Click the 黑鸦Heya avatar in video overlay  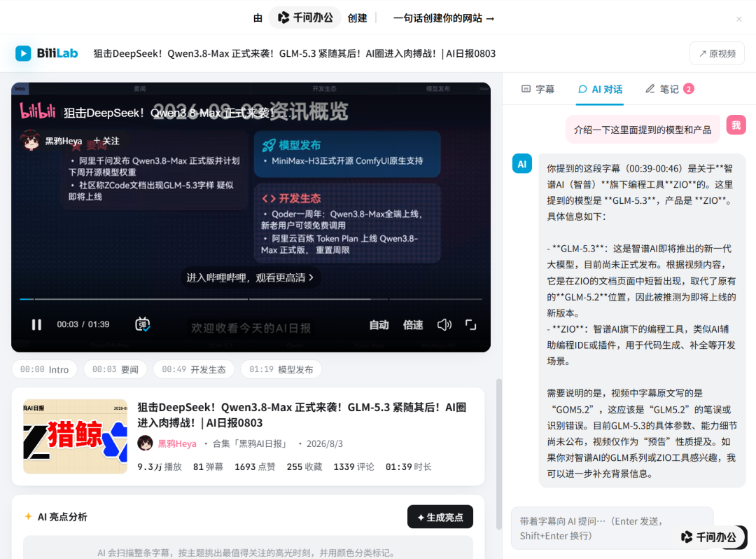click(x=30, y=140)
